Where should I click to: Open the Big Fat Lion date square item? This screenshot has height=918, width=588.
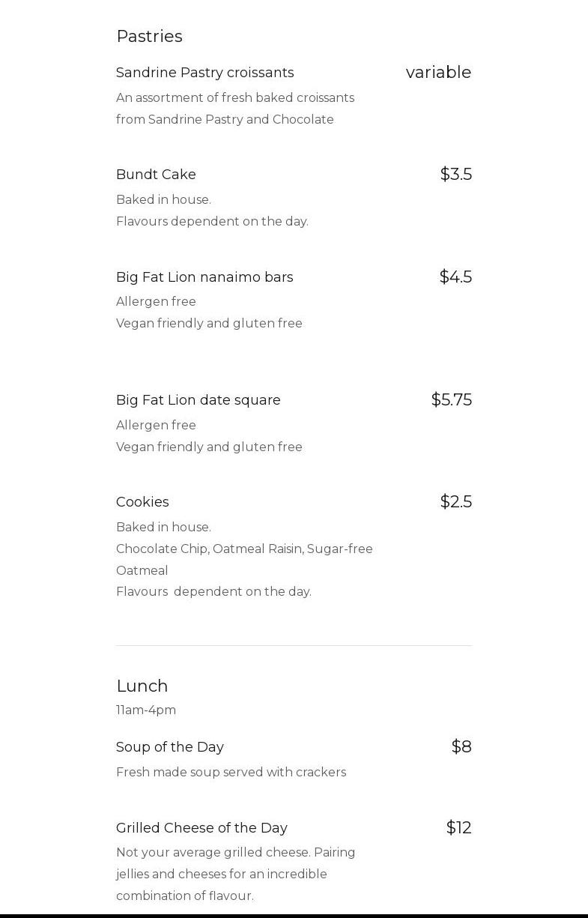tap(198, 400)
